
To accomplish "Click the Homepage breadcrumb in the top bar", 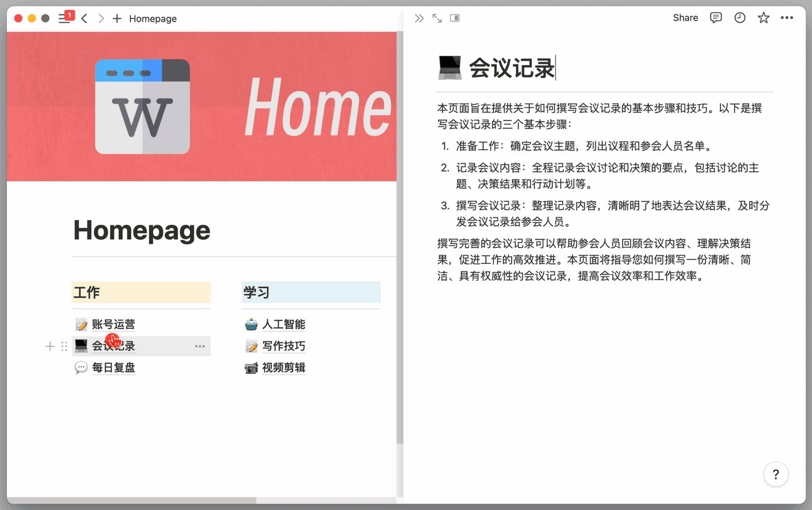I will click(153, 19).
